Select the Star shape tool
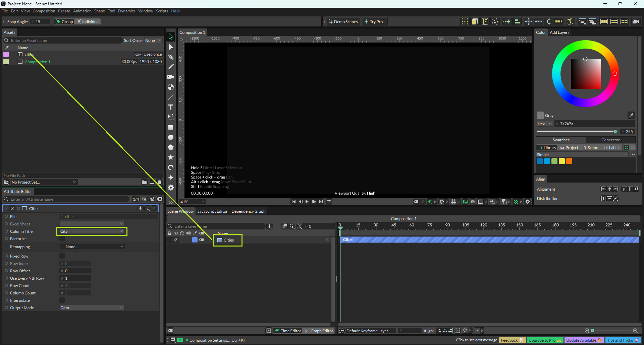 [x=171, y=157]
